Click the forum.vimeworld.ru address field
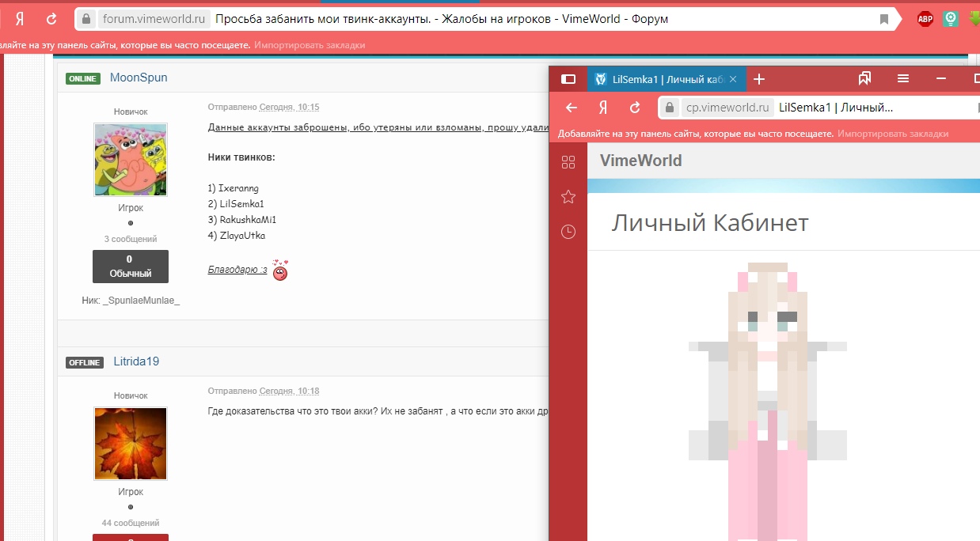Viewport: 980px width, 541px height. coord(489,18)
